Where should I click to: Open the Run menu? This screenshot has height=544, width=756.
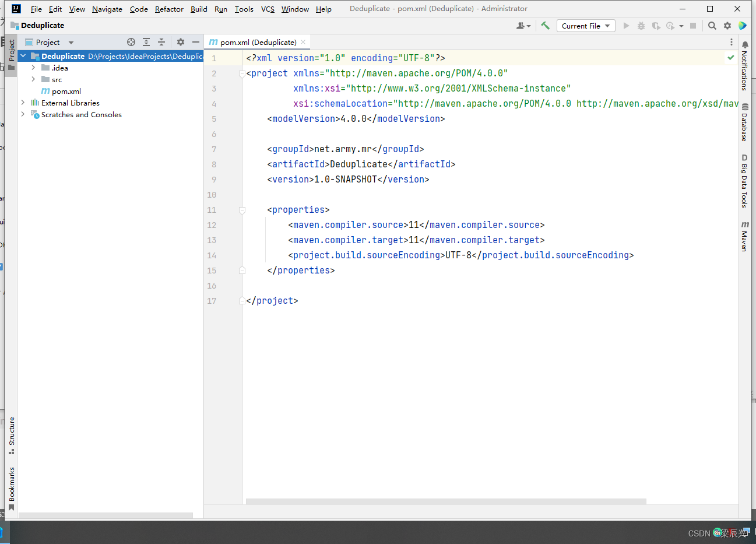[x=221, y=9]
